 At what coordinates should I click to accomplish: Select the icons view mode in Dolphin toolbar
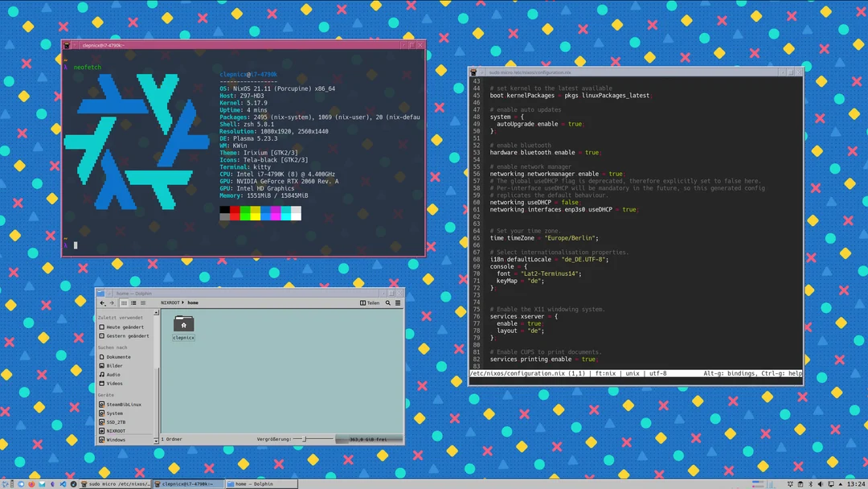click(122, 302)
